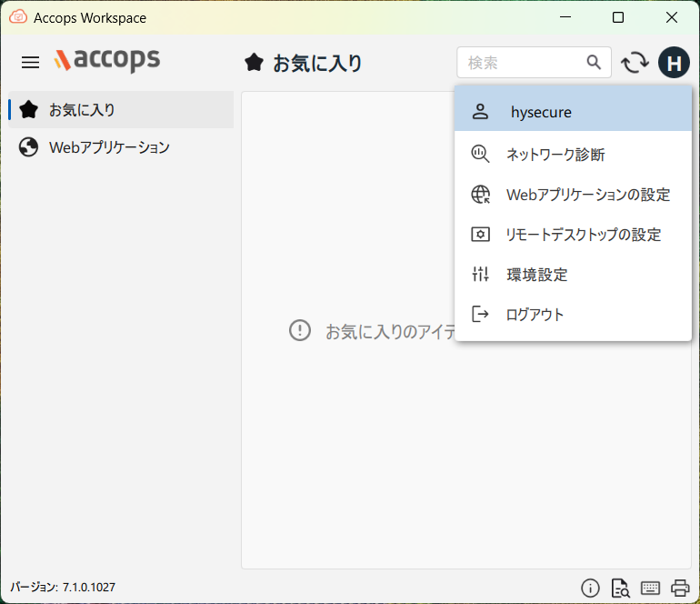
Task: Click the printer icon in status bar
Action: coord(680,588)
